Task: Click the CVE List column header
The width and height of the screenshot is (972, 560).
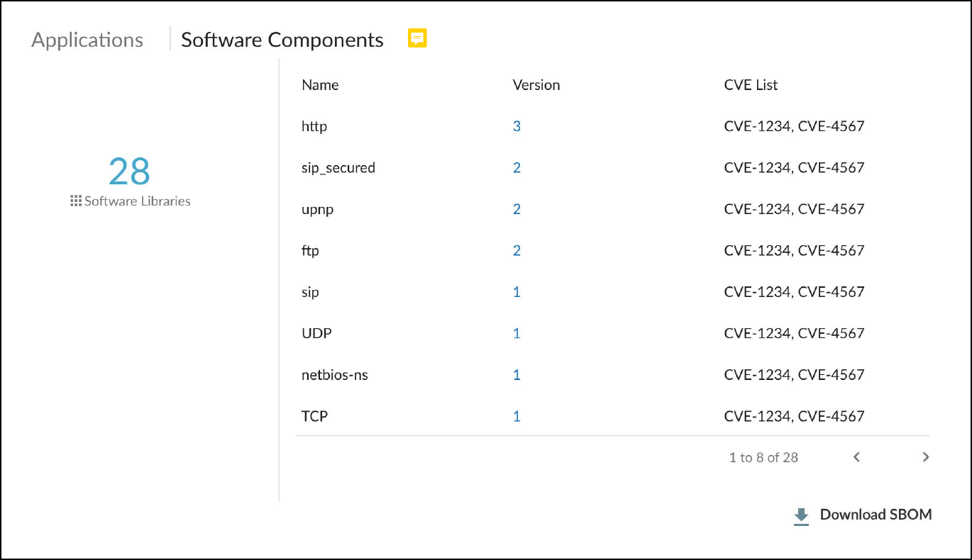Action: (x=751, y=85)
